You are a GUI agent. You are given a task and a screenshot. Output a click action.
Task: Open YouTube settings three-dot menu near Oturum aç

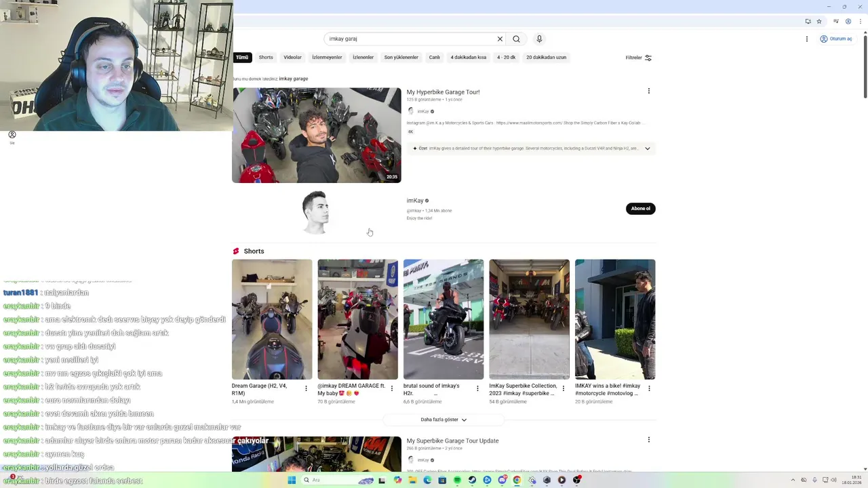[806, 39]
